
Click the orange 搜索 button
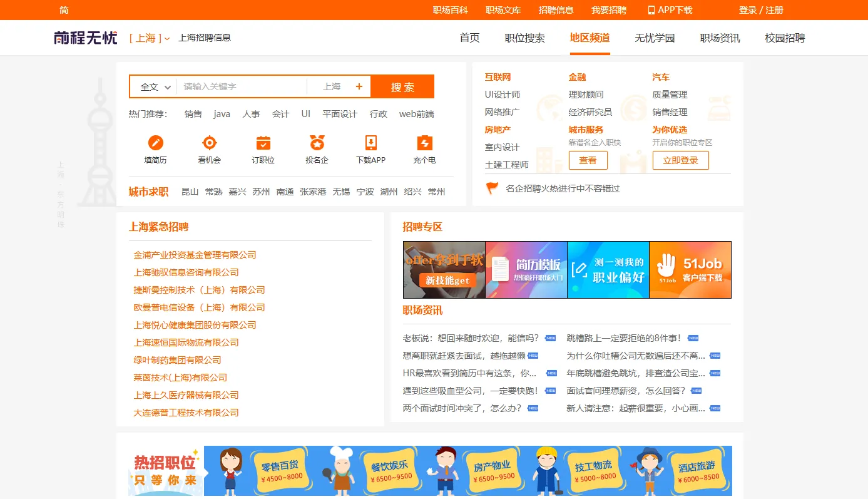pos(402,87)
